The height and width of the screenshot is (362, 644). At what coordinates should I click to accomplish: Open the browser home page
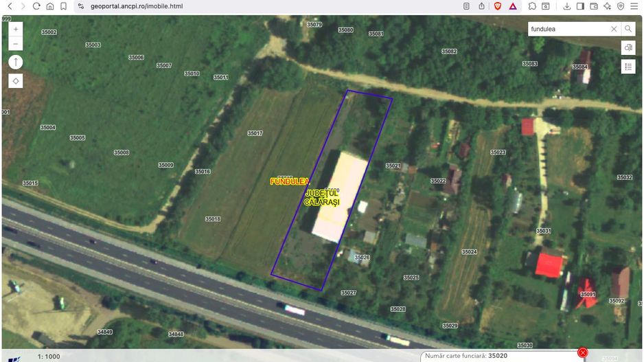pyautogui.click(x=49, y=6)
